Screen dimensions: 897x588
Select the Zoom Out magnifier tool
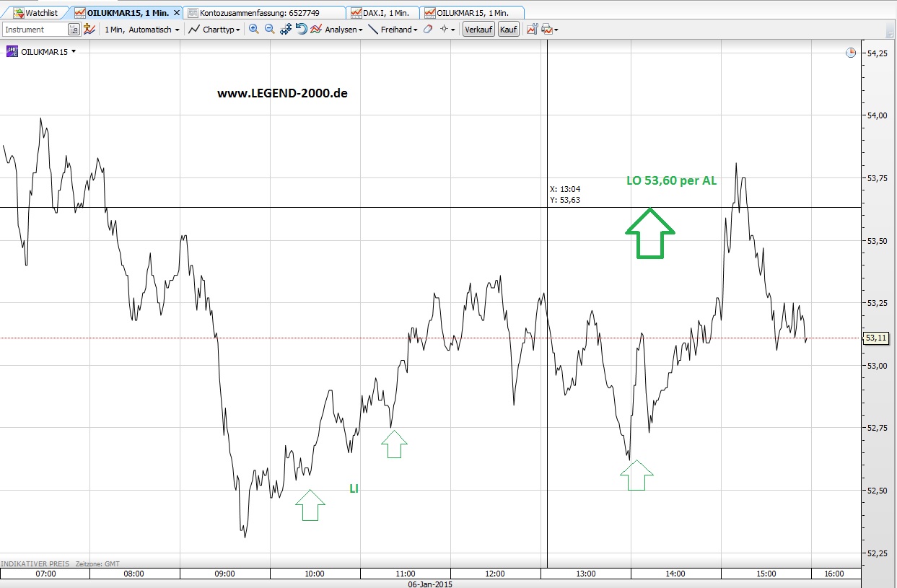[x=268, y=29]
